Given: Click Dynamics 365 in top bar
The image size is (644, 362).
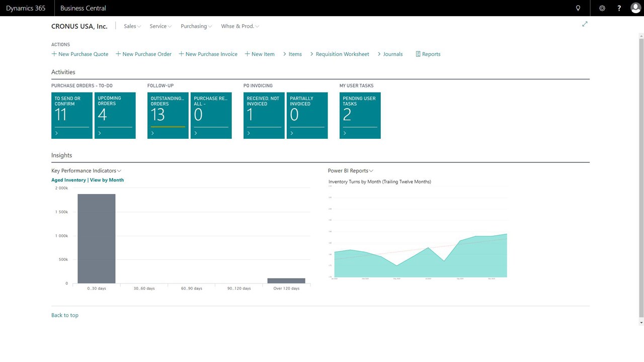Looking at the screenshot, I should pos(26,8).
